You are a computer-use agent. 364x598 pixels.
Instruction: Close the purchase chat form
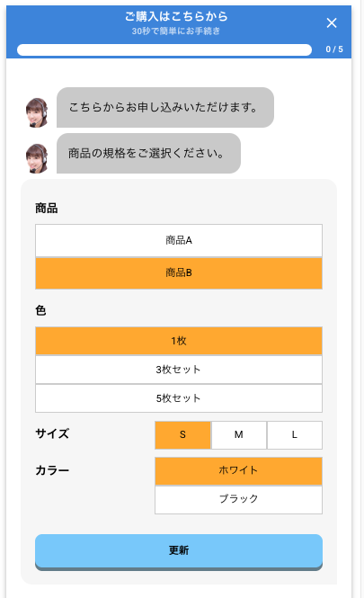(x=332, y=22)
